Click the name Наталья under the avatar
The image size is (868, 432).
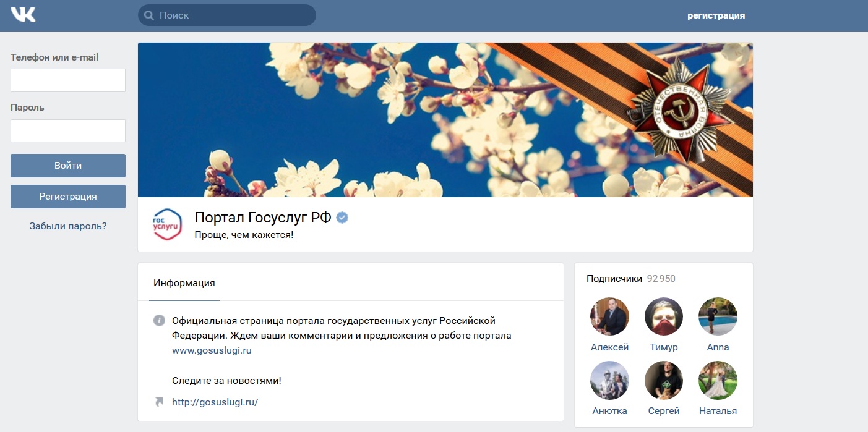coord(718,411)
